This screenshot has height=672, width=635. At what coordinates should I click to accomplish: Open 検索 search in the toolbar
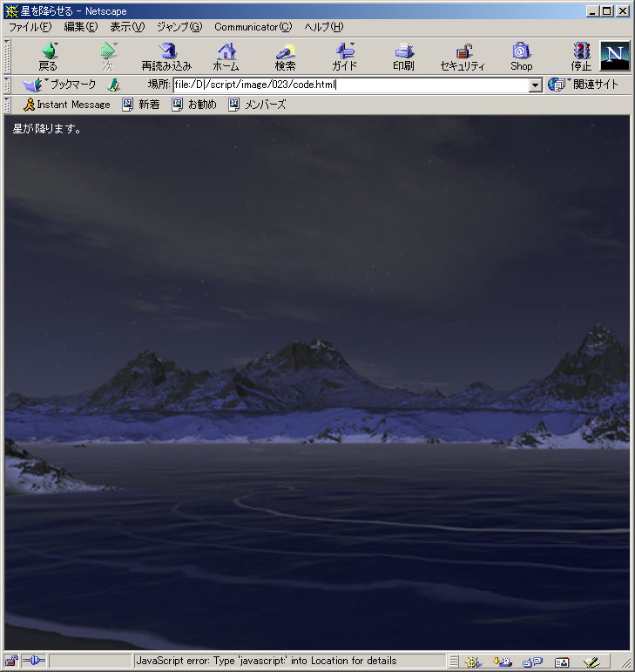point(285,56)
